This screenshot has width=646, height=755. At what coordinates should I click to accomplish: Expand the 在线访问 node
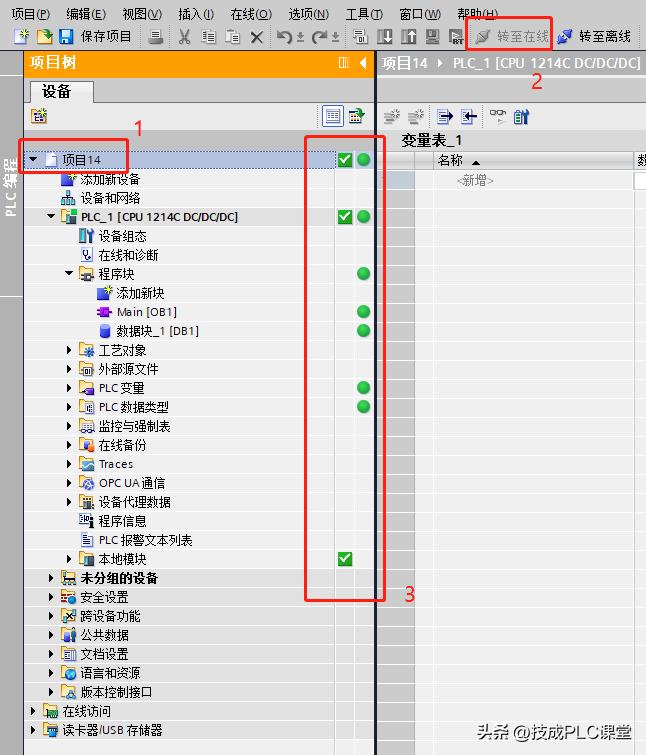click(33, 711)
